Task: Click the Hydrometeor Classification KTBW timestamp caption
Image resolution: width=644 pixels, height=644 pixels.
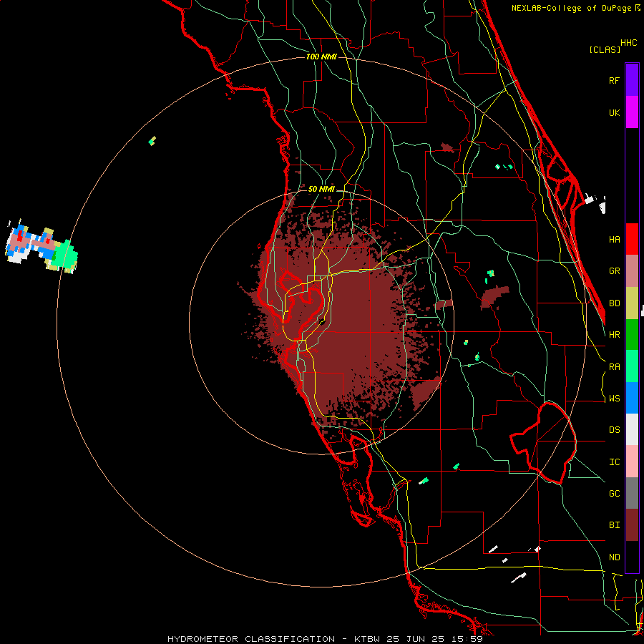Action: pos(325,639)
